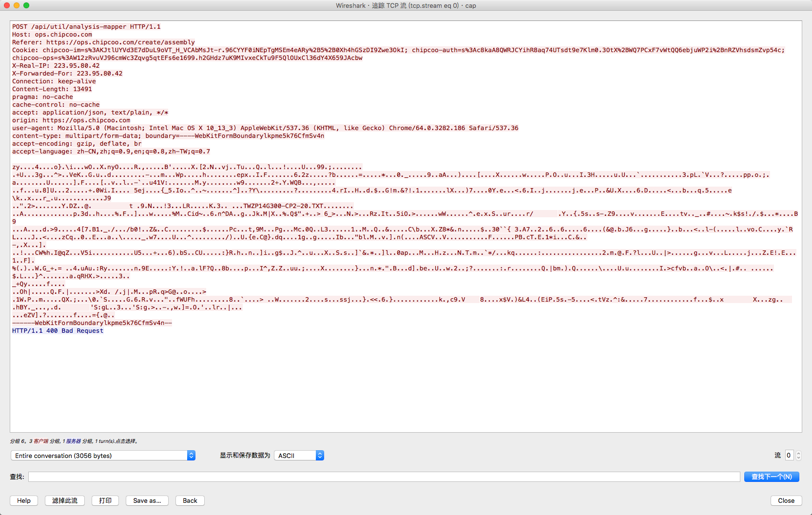This screenshot has height=515, width=812.
Task: Click the green zoom window button
Action: [x=26, y=5]
